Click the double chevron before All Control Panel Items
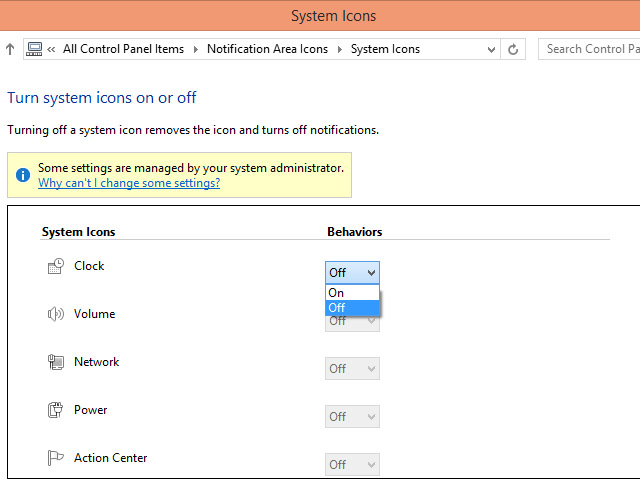The height and width of the screenshot is (480, 640). tap(51, 50)
